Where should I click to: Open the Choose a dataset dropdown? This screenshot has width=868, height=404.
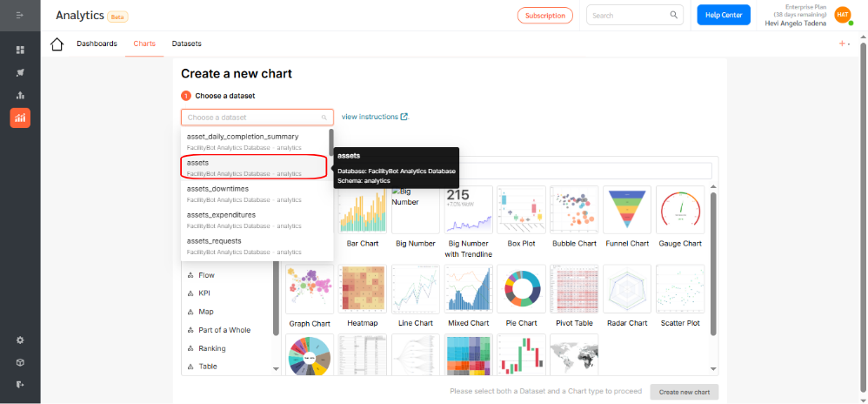(x=257, y=118)
